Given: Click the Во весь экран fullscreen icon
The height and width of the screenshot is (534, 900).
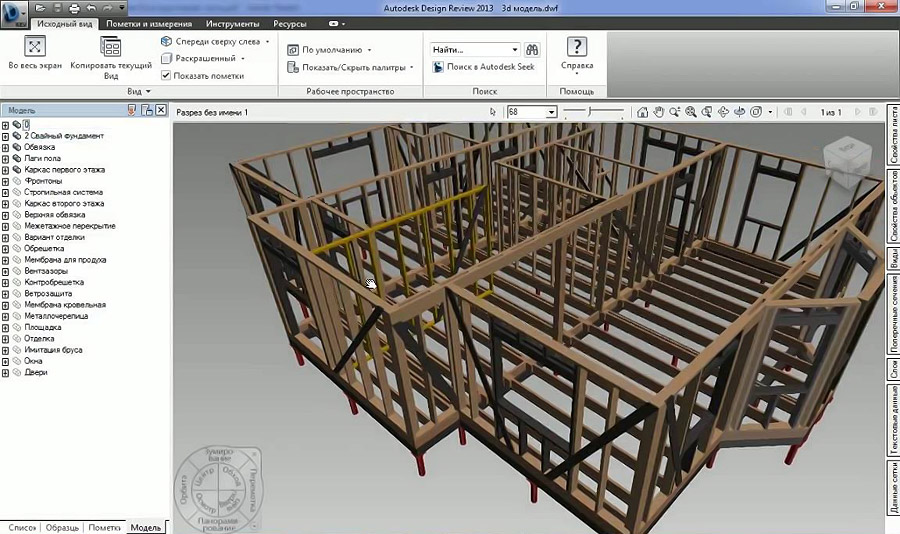Looking at the screenshot, I should pos(35,46).
